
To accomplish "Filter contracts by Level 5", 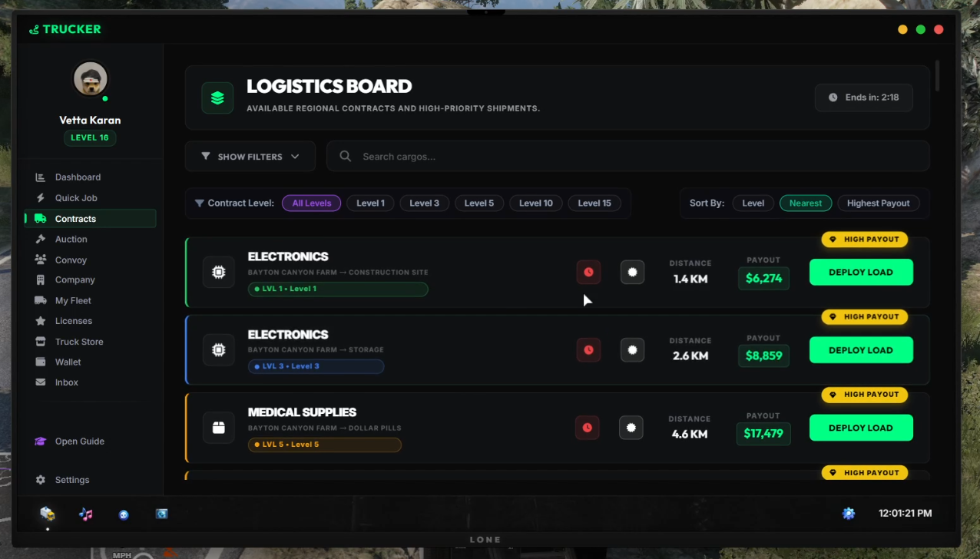I will pos(479,203).
